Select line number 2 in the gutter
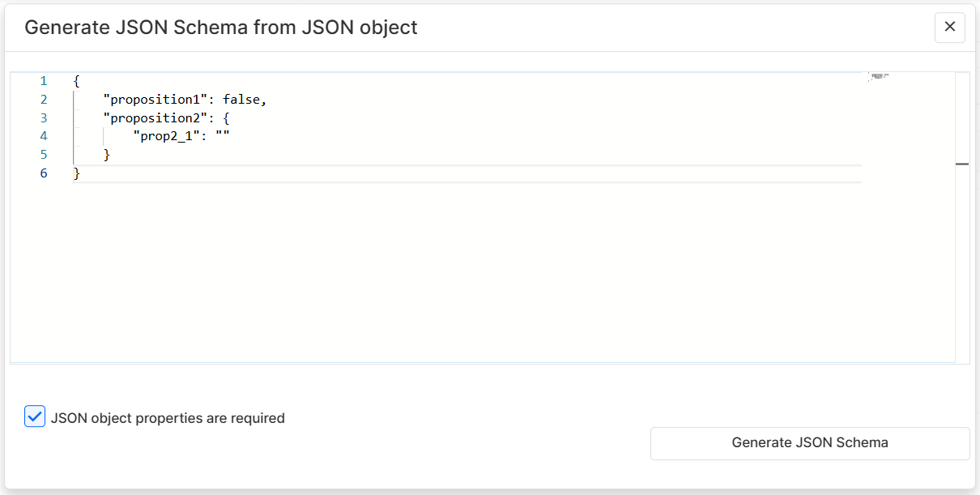This screenshot has width=980, height=495. [x=44, y=100]
